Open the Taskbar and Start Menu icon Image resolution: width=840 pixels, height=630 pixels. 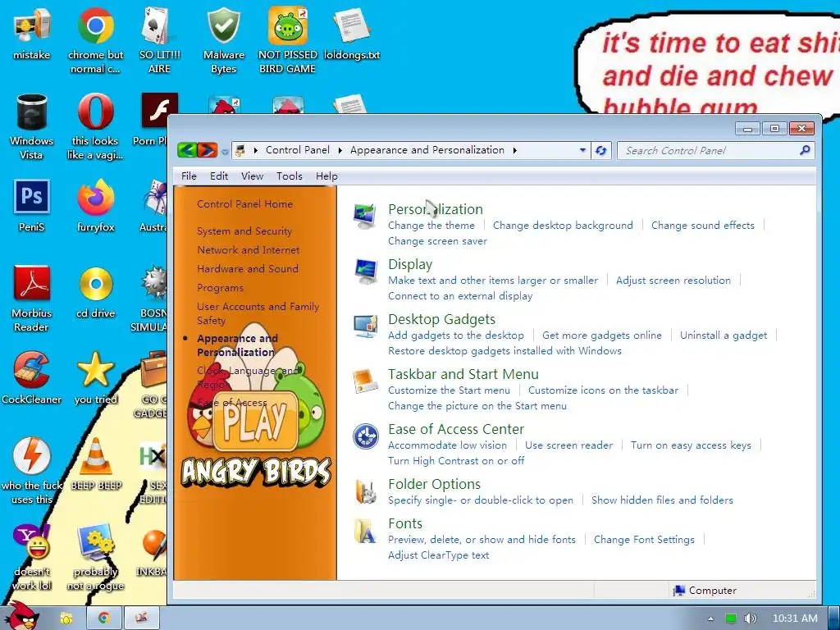365,381
